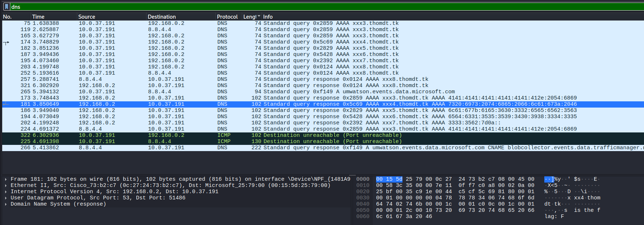The height and width of the screenshot is (225, 644).
Task: Expand Internet Protocol Version 4 row
Action: [6, 192]
